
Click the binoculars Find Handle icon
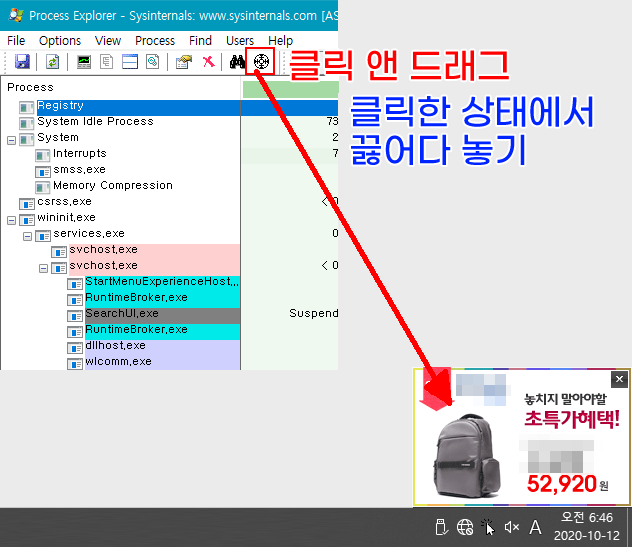(x=237, y=62)
